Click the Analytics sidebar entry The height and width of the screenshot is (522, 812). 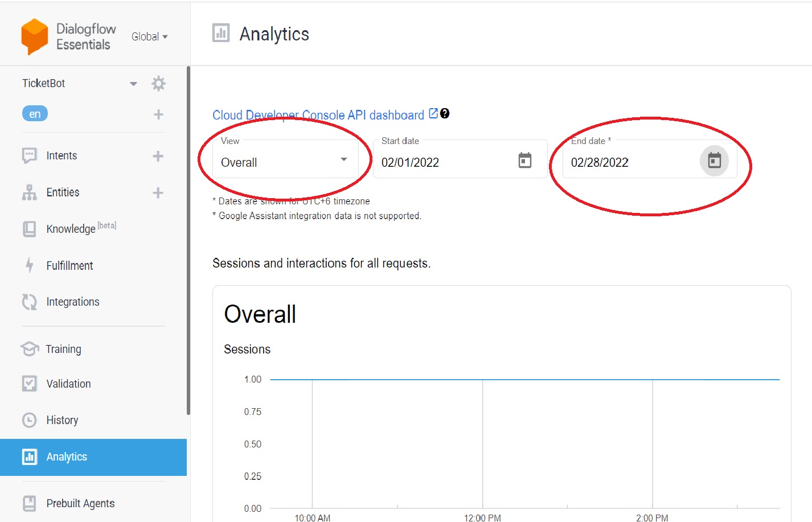(67, 457)
